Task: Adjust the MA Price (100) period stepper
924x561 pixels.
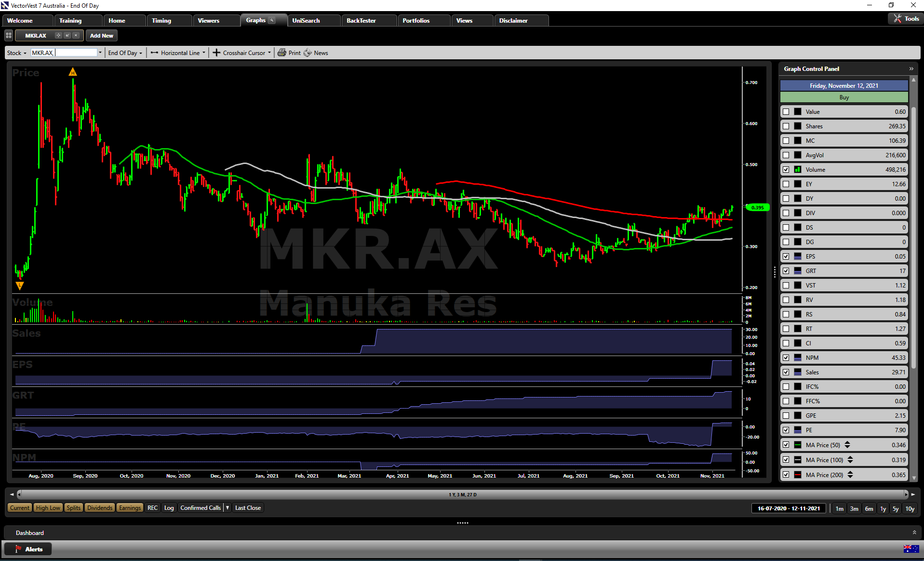Action: (850, 460)
